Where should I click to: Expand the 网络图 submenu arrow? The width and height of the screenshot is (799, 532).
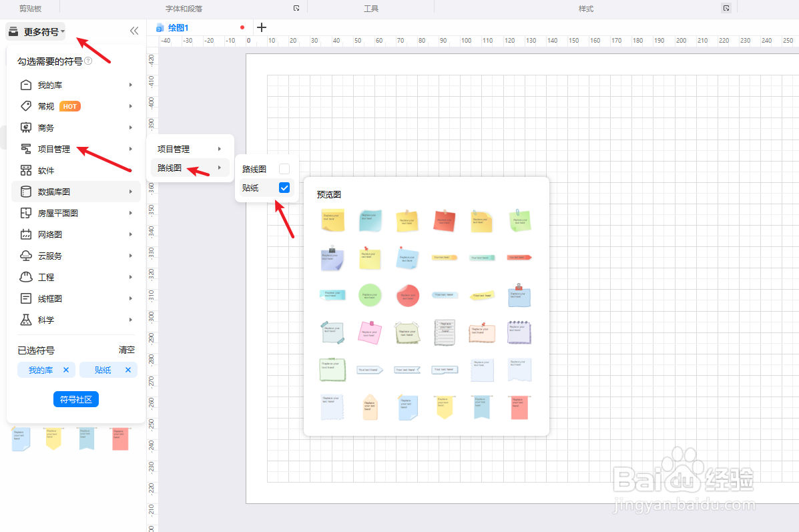[x=131, y=234]
